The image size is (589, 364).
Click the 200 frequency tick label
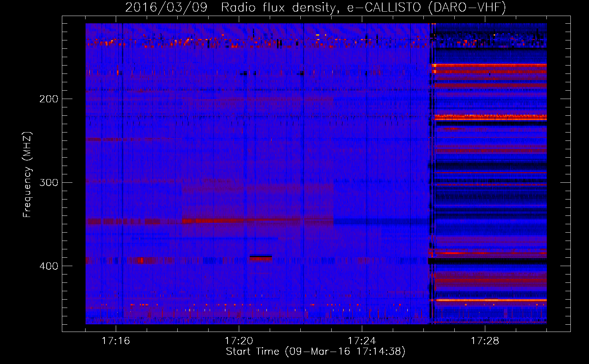coord(49,99)
